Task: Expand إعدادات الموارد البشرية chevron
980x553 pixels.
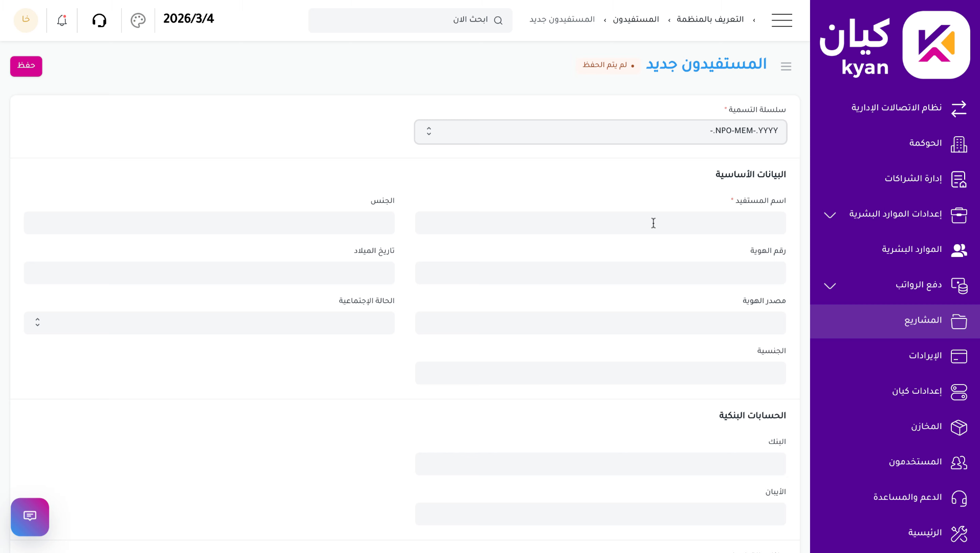Action: (x=829, y=215)
